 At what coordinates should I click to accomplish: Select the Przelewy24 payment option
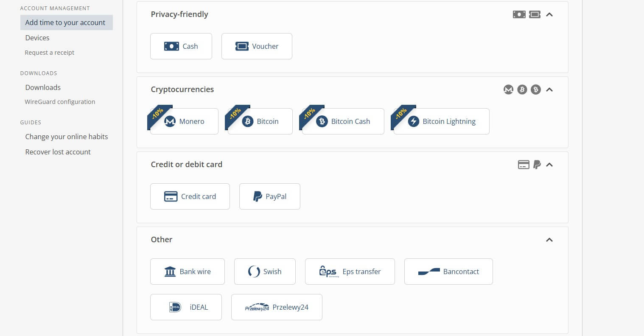[x=277, y=307]
